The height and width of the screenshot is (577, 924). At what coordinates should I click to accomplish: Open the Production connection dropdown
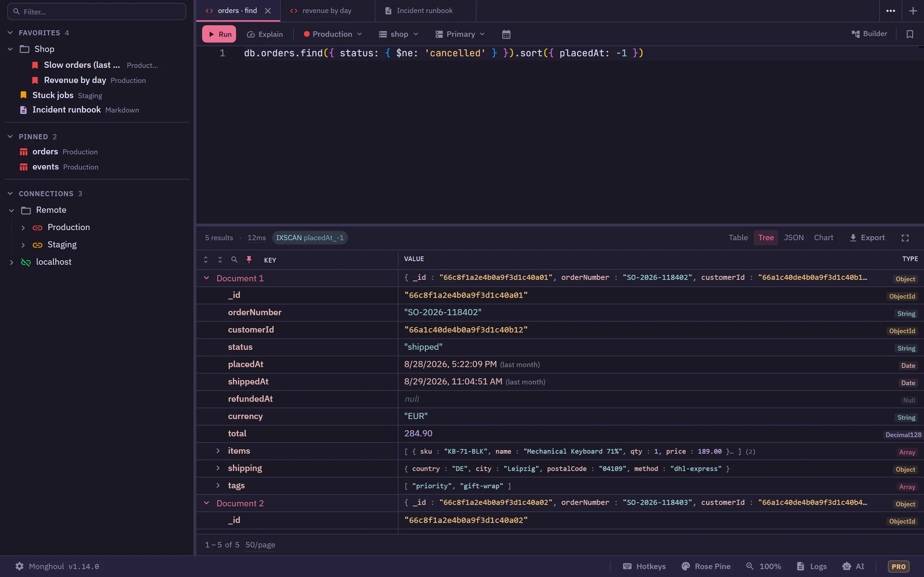332,34
